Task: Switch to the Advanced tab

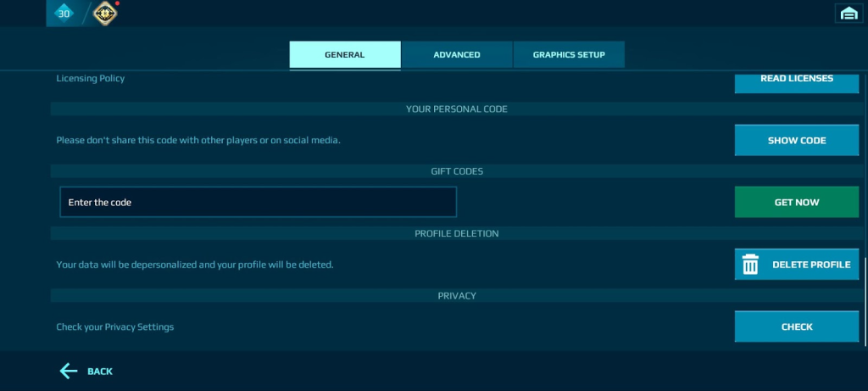Action: click(457, 55)
